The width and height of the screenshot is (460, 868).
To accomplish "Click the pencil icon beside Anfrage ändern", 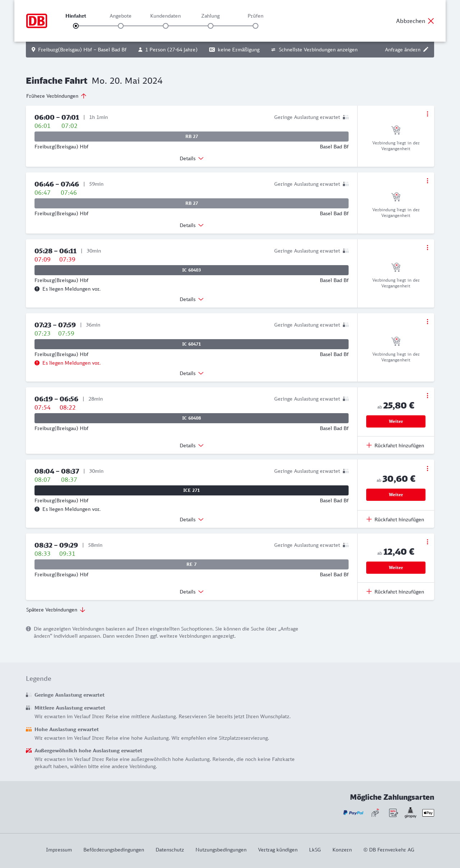I will point(426,50).
